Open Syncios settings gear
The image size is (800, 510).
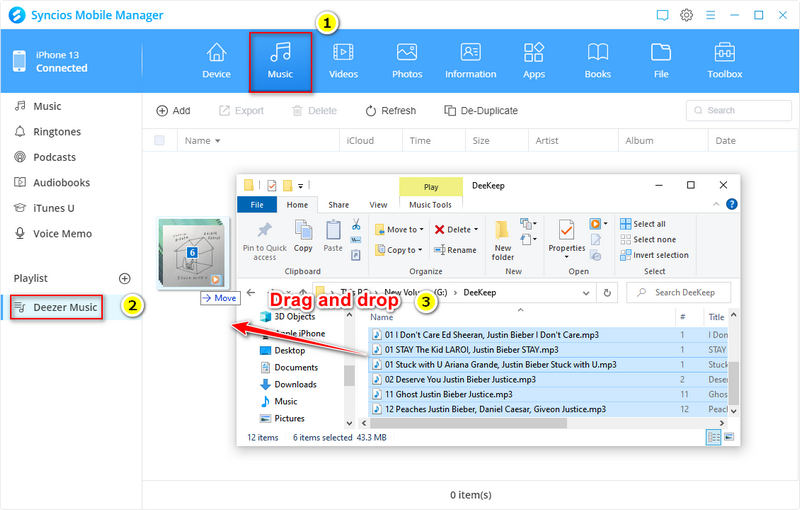click(686, 15)
